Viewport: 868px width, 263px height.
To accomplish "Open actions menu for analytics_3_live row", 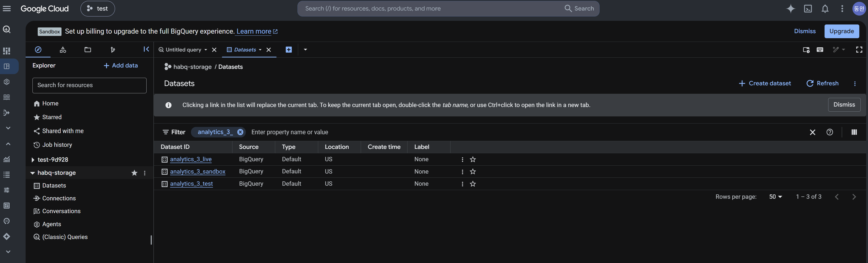I will [462, 159].
